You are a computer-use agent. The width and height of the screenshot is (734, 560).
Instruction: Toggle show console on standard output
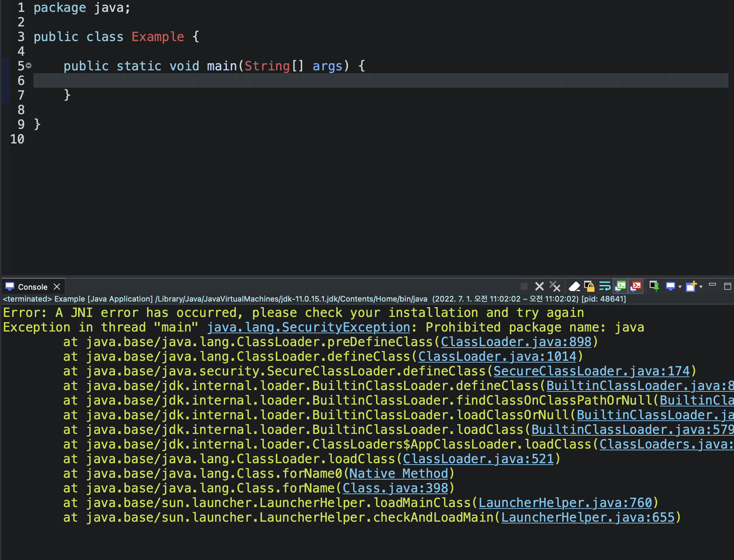pyautogui.click(x=621, y=286)
